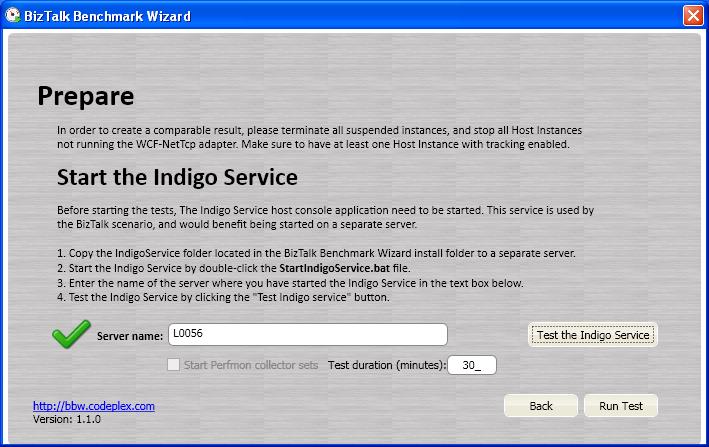The width and height of the screenshot is (709, 447).
Task: Click the green checkmark status icon
Action: click(x=71, y=334)
